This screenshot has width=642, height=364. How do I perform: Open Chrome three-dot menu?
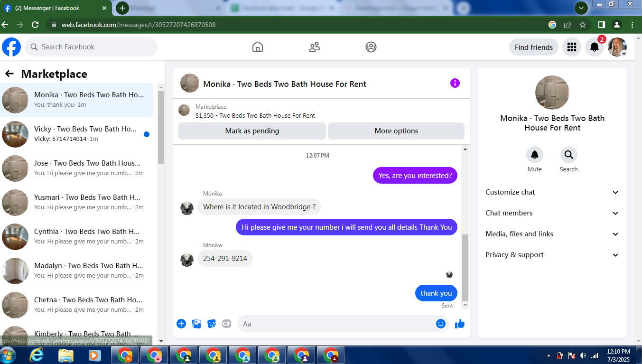pos(633,25)
